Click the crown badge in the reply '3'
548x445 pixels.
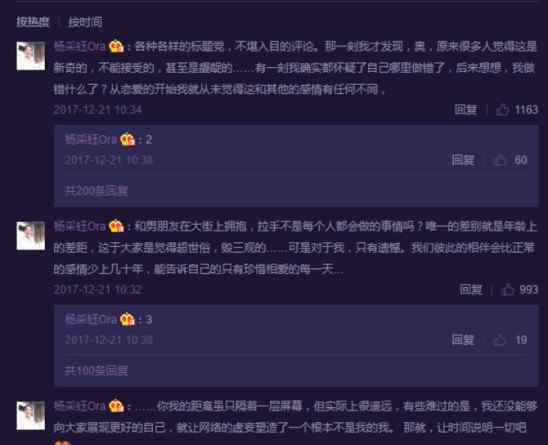pos(128,320)
